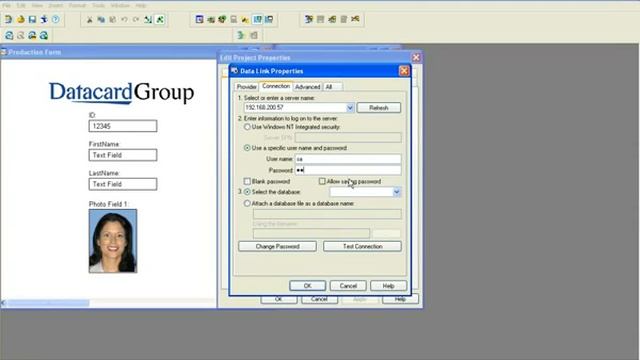
Task: Click Help in Data Link Properties
Action: pyautogui.click(x=389, y=286)
